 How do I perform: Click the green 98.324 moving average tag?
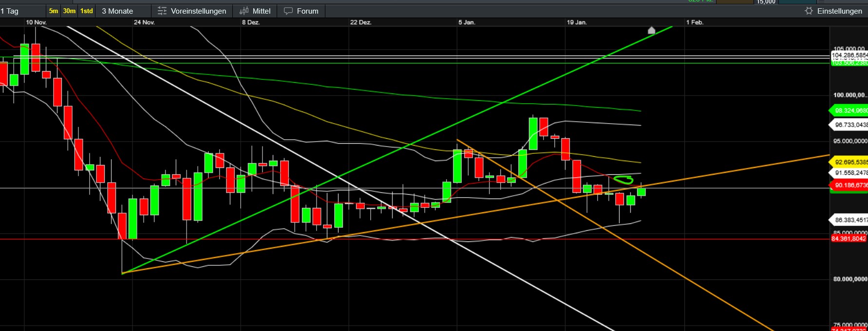point(850,110)
